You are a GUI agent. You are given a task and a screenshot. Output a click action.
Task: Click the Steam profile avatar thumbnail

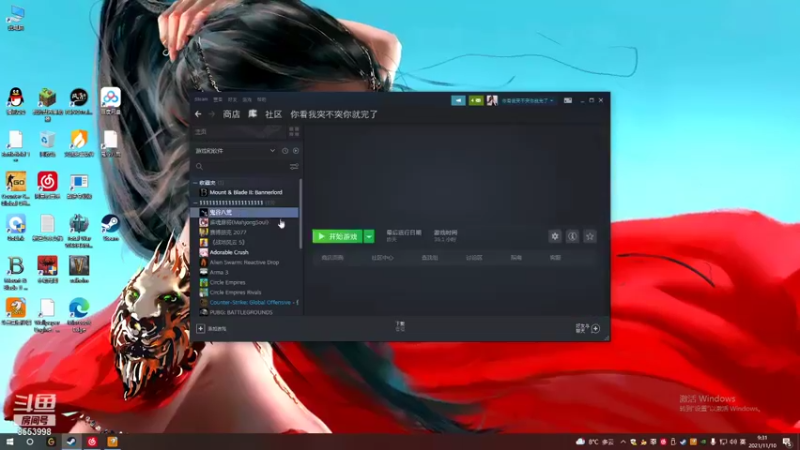point(492,101)
